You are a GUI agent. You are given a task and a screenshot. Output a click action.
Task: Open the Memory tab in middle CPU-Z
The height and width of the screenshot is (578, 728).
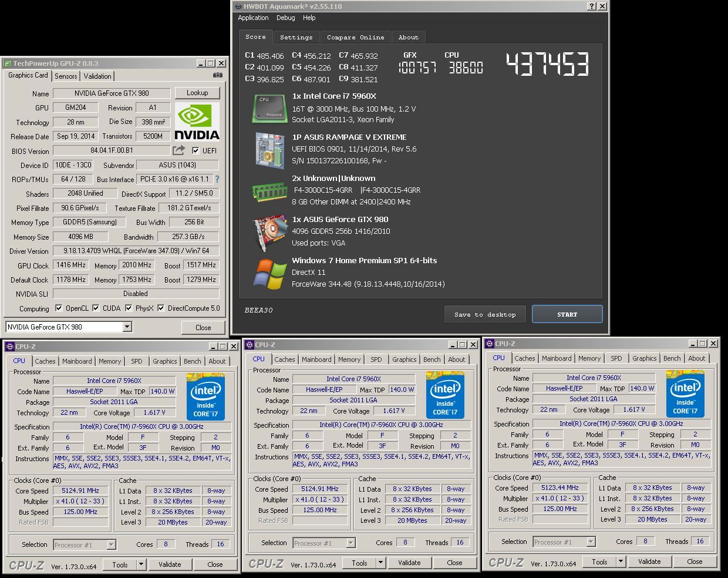349,359
